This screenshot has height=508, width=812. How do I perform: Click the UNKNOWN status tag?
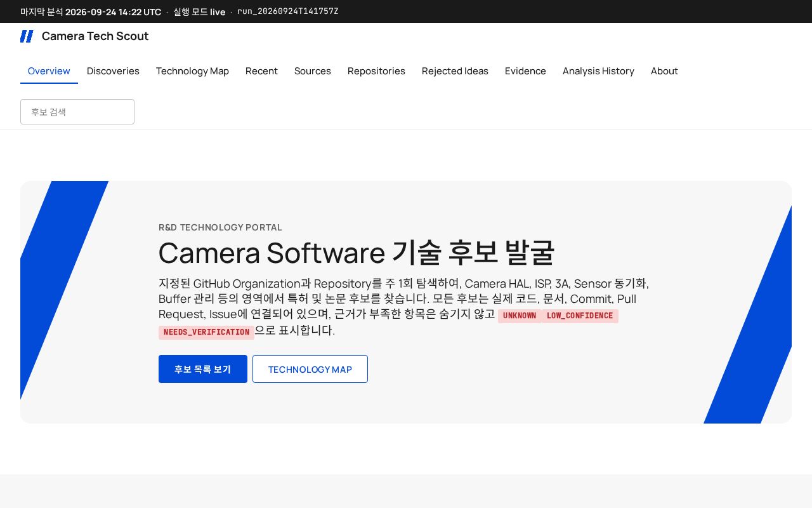point(520,316)
